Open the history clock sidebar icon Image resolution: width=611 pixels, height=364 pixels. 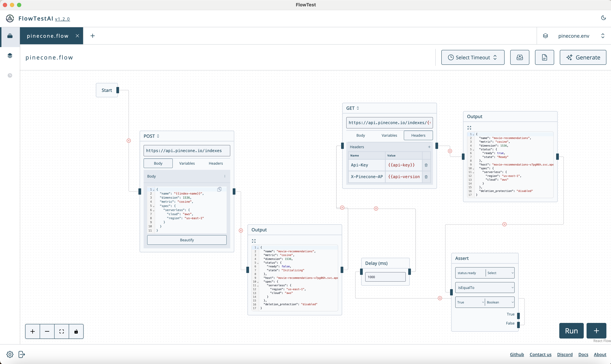[10, 75]
